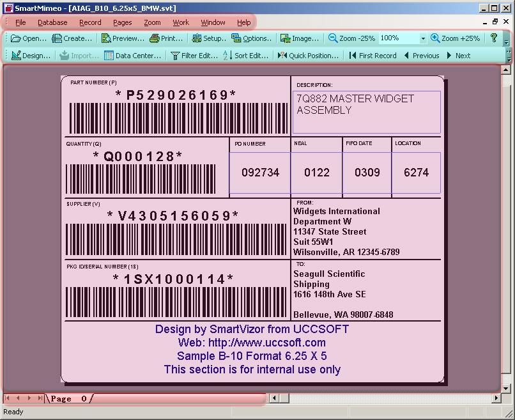Open the Window menu

213,22
